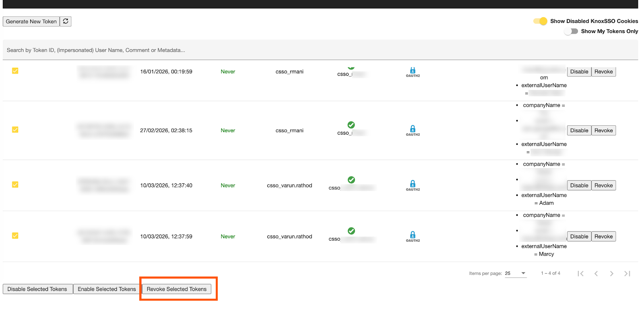
Task: Go to the next page arrow
Action: coord(611,274)
